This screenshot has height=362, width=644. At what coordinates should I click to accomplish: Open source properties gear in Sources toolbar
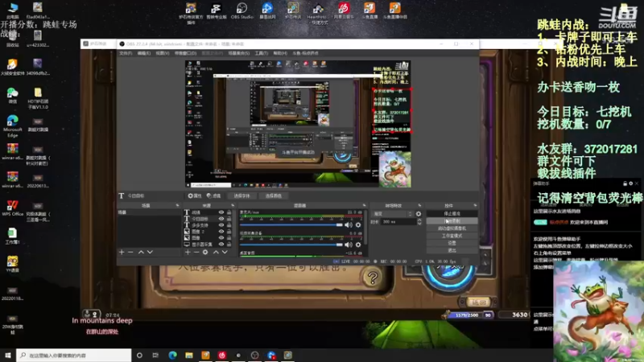click(x=205, y=252)
